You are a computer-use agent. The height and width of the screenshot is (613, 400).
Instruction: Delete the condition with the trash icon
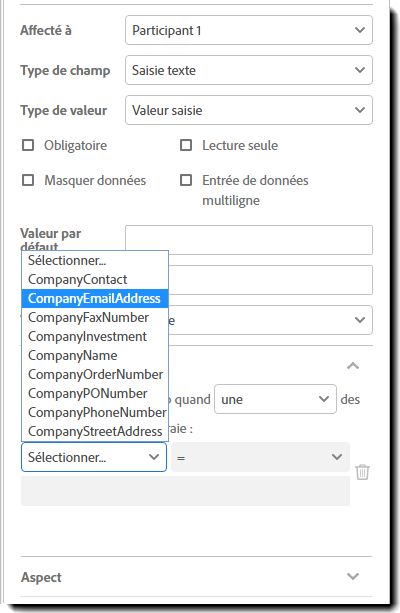click(362, 472)
